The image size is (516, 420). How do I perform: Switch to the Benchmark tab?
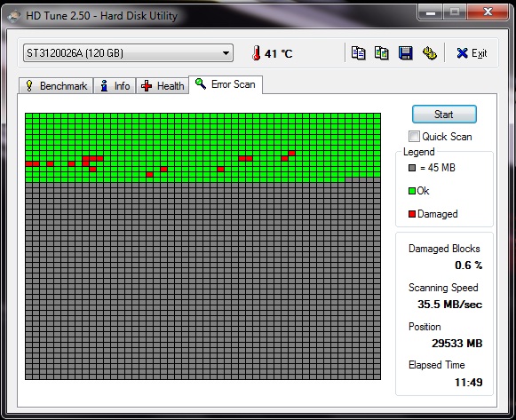(x=56, y=86)
